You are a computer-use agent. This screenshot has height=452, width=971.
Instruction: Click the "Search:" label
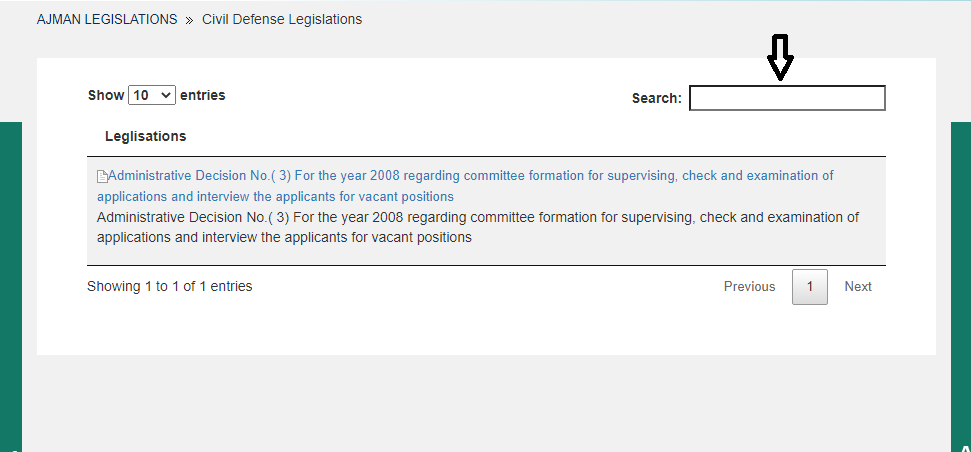coord(657,98)
